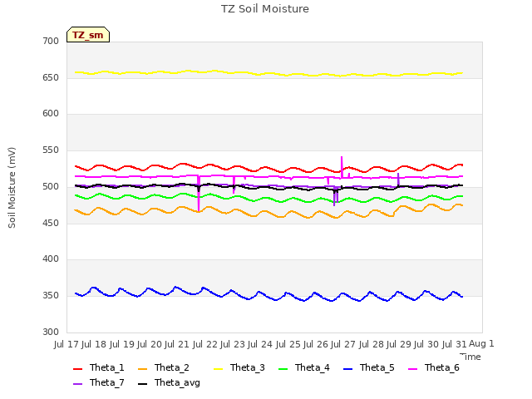Click the Soil Moisture (mV) axis title
Screen dimensions: 532x399
(12, 188)
